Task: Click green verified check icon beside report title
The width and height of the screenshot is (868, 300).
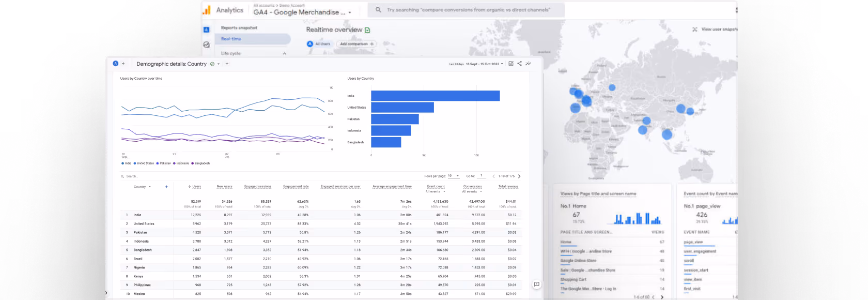Action: click(x=212, y=64)
